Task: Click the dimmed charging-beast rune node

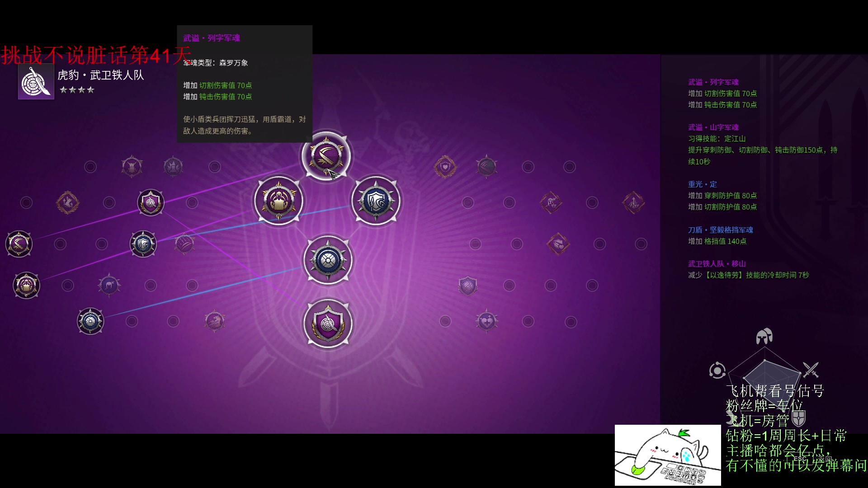Action: click(x=215, y=321)
